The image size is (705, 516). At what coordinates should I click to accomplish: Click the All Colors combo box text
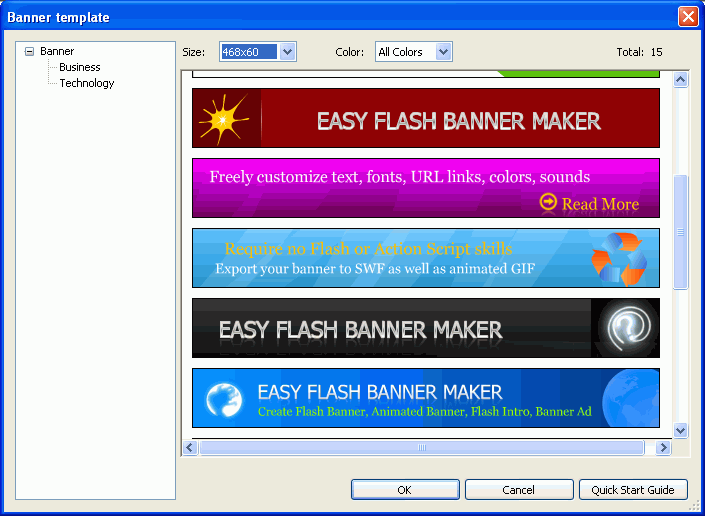(x=401, y=52)
